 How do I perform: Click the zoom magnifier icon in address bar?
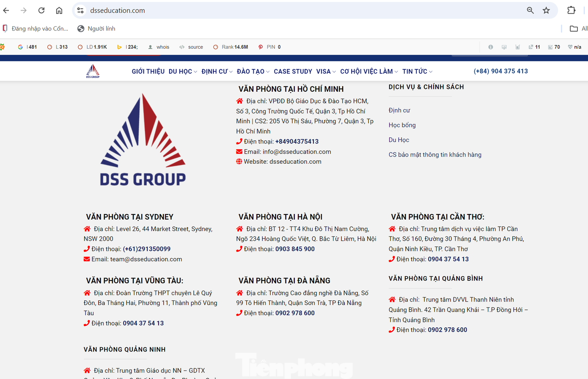point(530,11)
